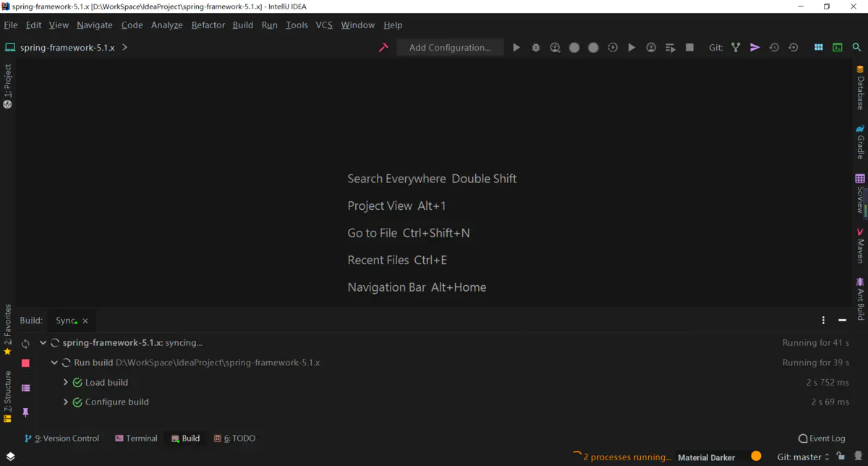Open the Refactor menu

pyautogui.click(x=208, y=25)
